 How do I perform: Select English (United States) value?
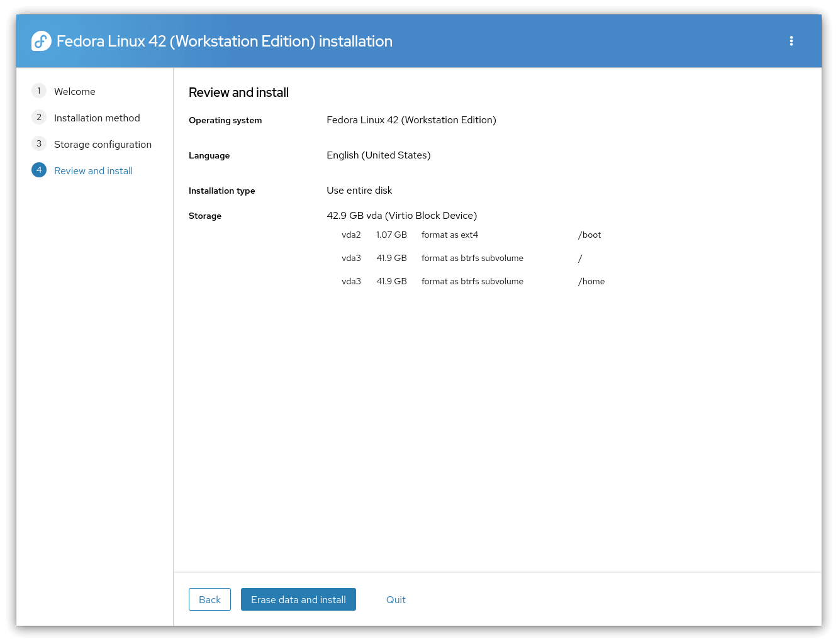point(379,155)
